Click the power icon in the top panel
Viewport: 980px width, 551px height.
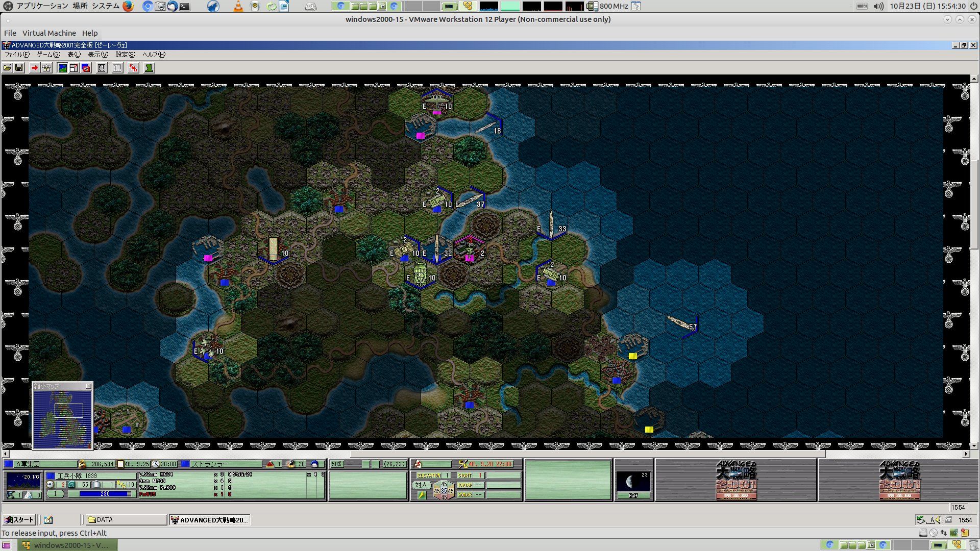[973, 6]
